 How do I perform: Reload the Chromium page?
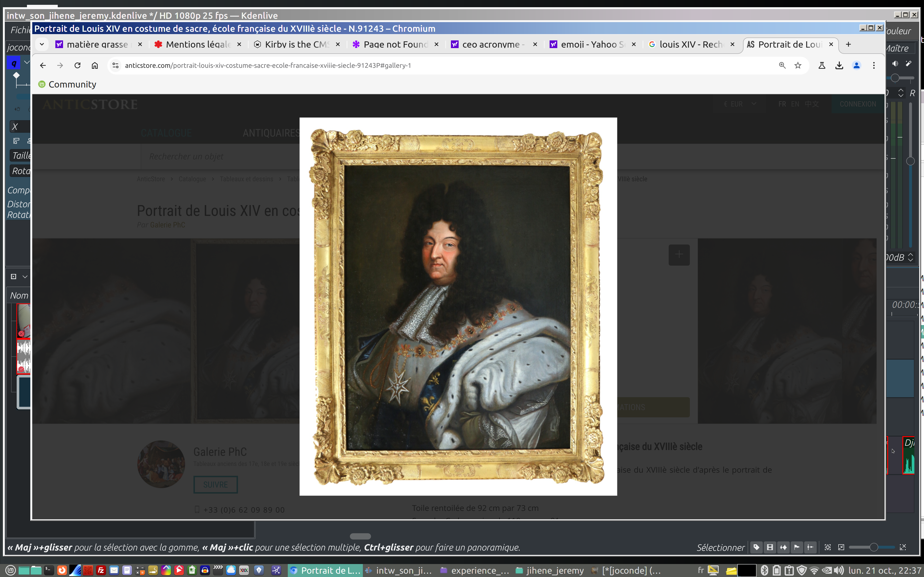click(77, 65)
